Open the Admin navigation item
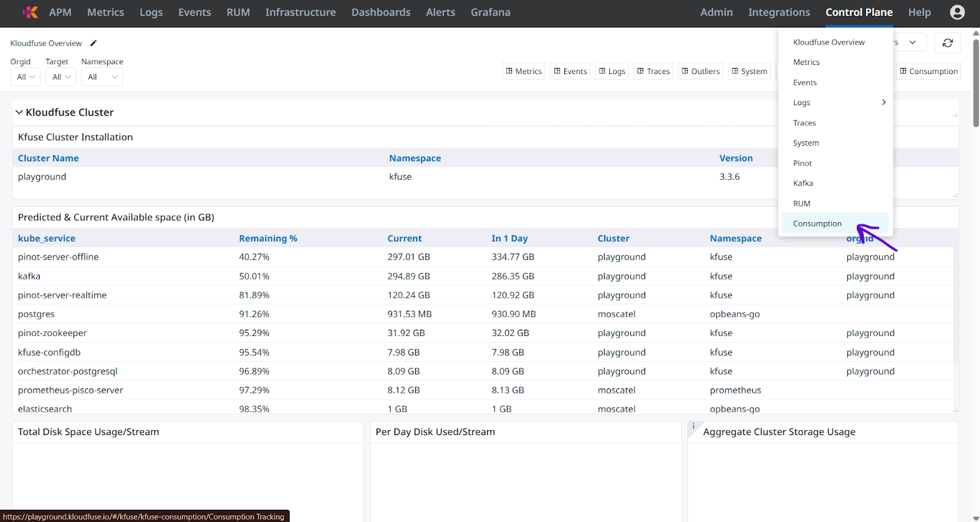The width and height of the screenshot is (980, 522). click(717, 12)
